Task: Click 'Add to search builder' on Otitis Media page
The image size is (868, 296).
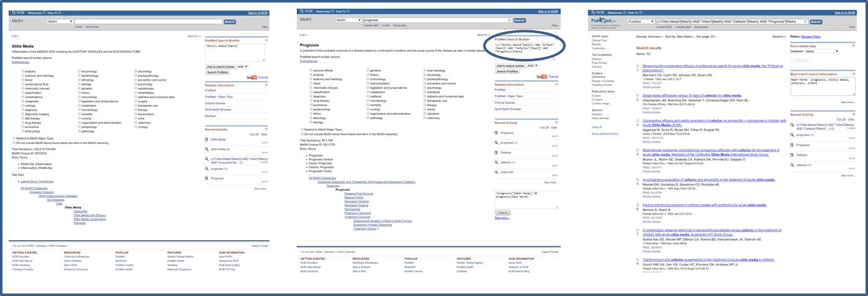Action: [220, 66]
